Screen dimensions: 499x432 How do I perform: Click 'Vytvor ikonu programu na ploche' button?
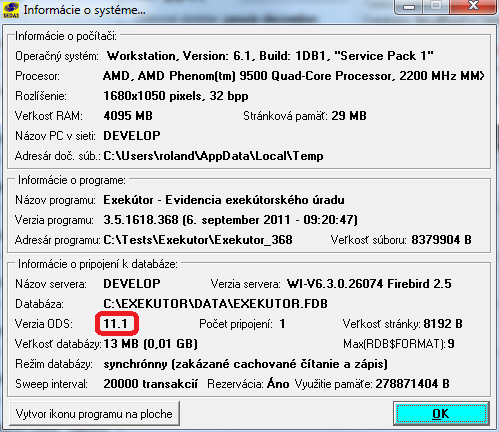pos(94,414)
